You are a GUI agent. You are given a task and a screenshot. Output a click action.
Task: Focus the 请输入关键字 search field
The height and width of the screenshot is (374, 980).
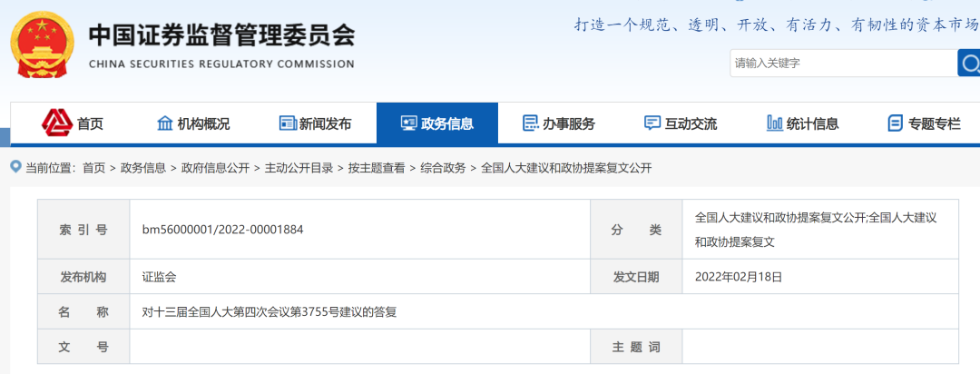(844, 64)
